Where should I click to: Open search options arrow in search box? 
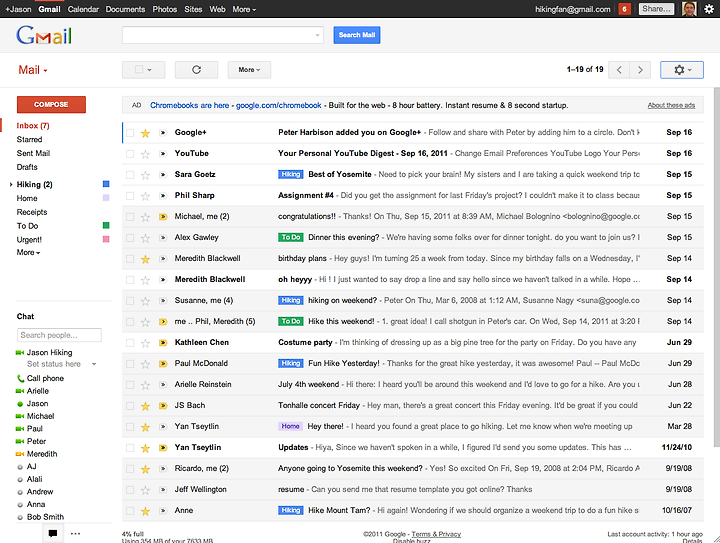317,35
